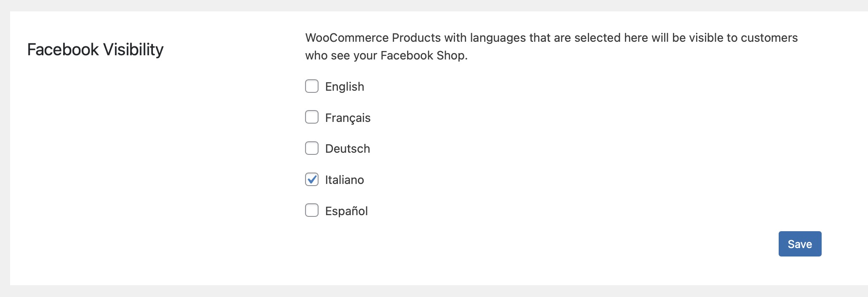Tick the Français checkbox

312,117
